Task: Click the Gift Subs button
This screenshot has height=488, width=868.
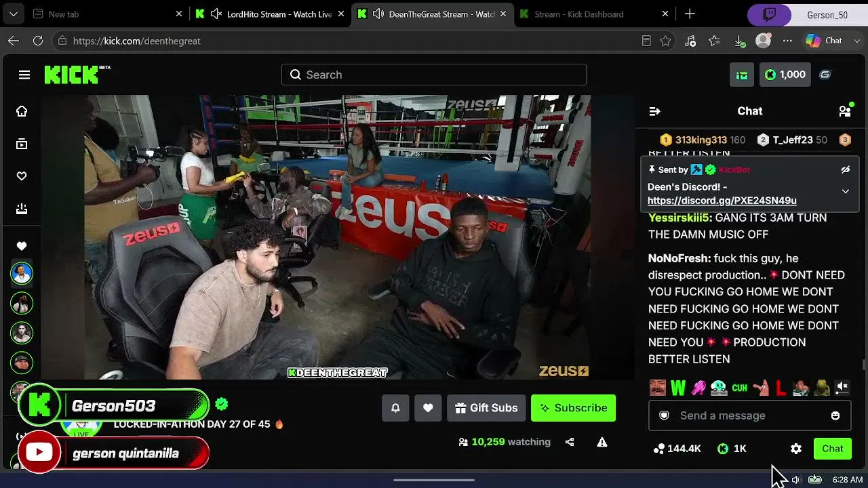Action: pyautogui.click(x=486, y=408)
